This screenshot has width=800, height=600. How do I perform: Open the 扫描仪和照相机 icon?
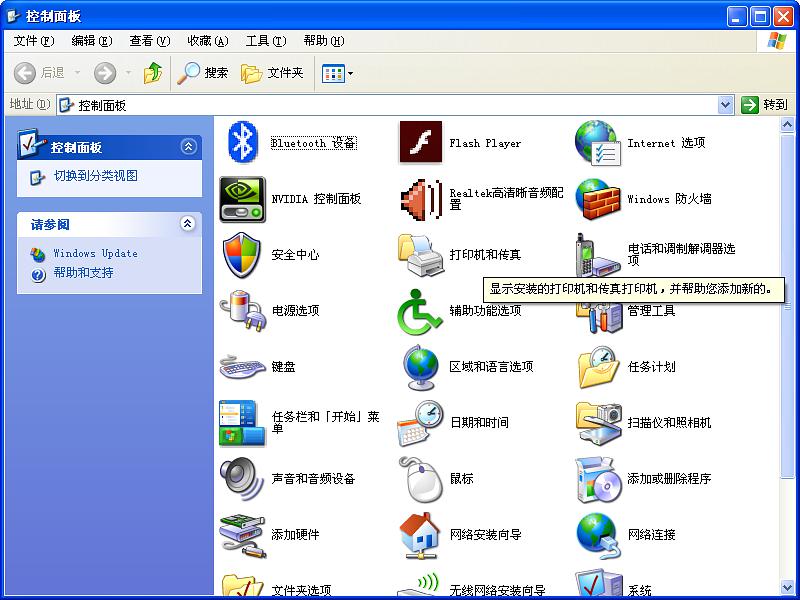coord(599,423)
